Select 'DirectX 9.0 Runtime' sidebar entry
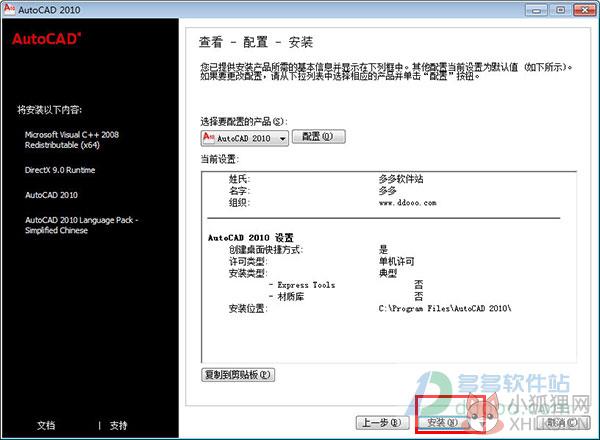Viewport: 600px width, 440px height. click(60, 170)
